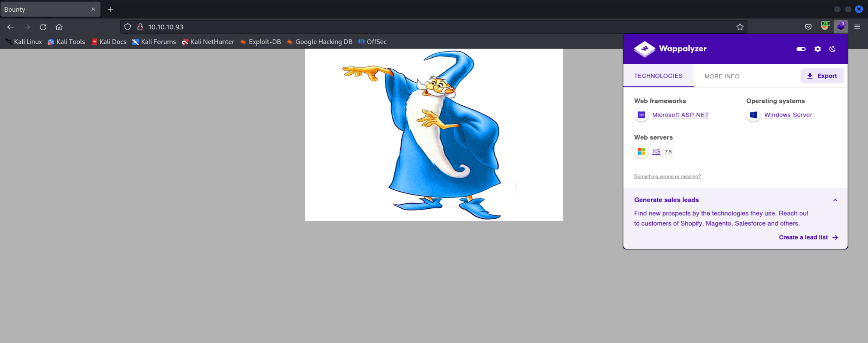Open Wappalyzer settings gear
This screenshot has width=868, height=343.
point(817,49)
